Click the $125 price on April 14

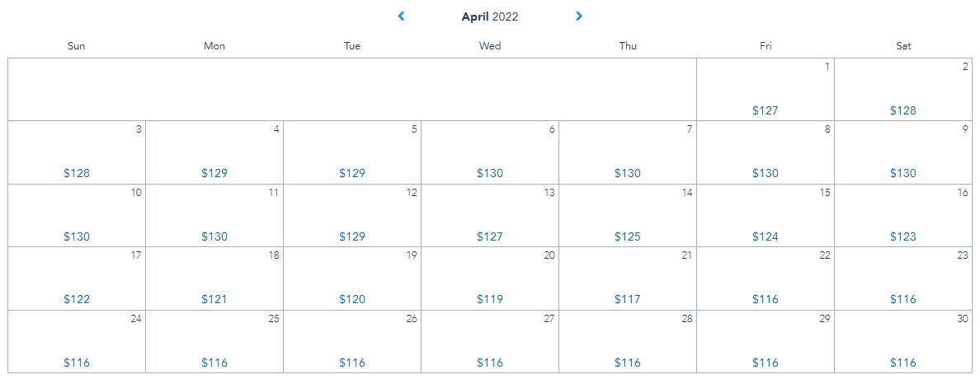628,236
